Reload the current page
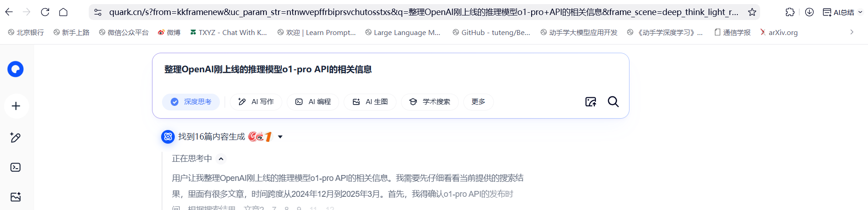The width and height of the screenshot is (868, 210). click(x=45, y=12)
